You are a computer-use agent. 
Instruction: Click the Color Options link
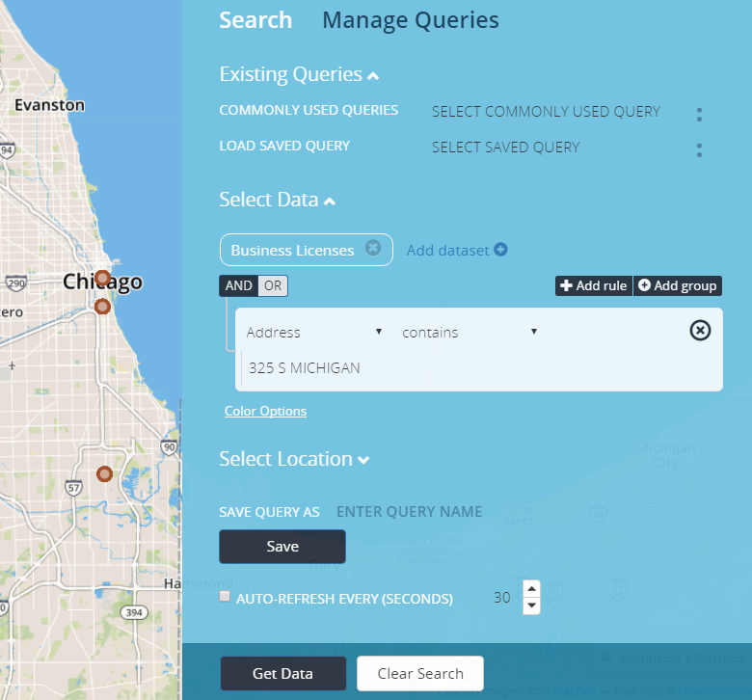pos(265,411)
